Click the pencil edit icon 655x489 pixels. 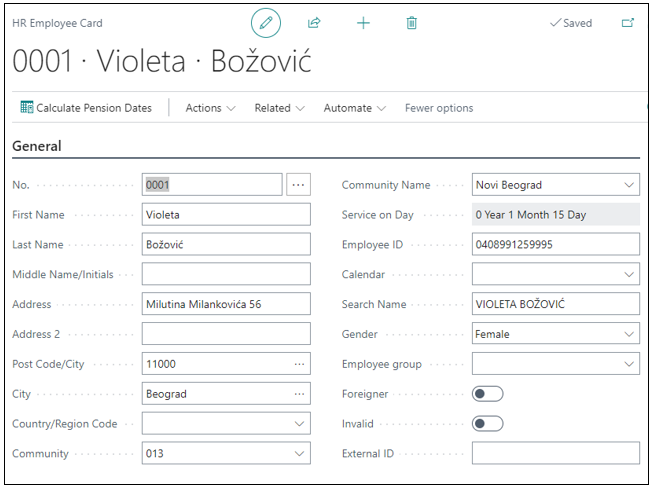click(266, 22)
